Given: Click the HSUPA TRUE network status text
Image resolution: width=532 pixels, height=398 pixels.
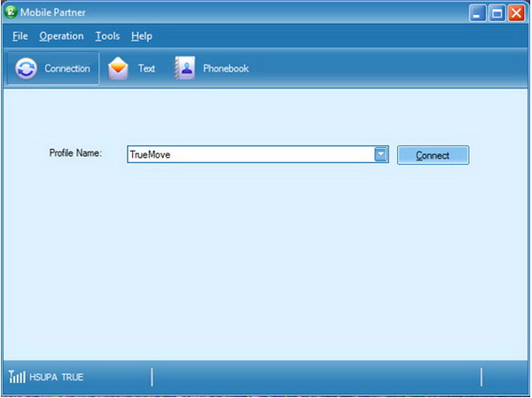Looking at the screenshot, I should pyautogui.click(x=57, y=377).
